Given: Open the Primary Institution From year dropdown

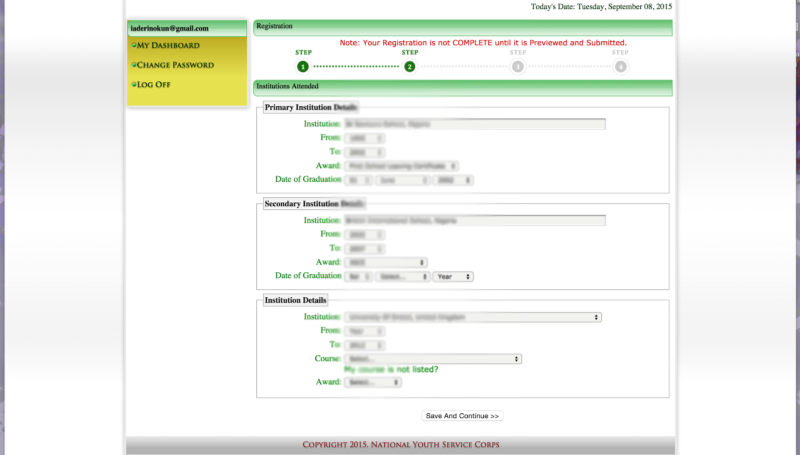Looking at the screenshot, I should pyautogui.click(x=364, y=138).
